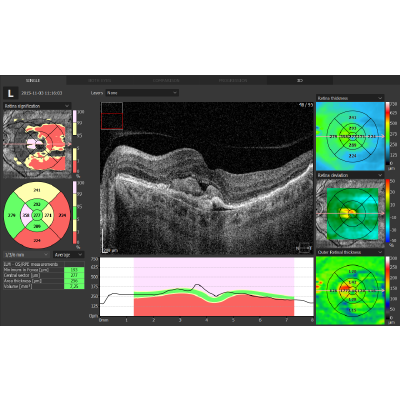Click the red scan-position box thumbnail
The height and width of the screenshot is (400, 400).
tap(112, 121)
